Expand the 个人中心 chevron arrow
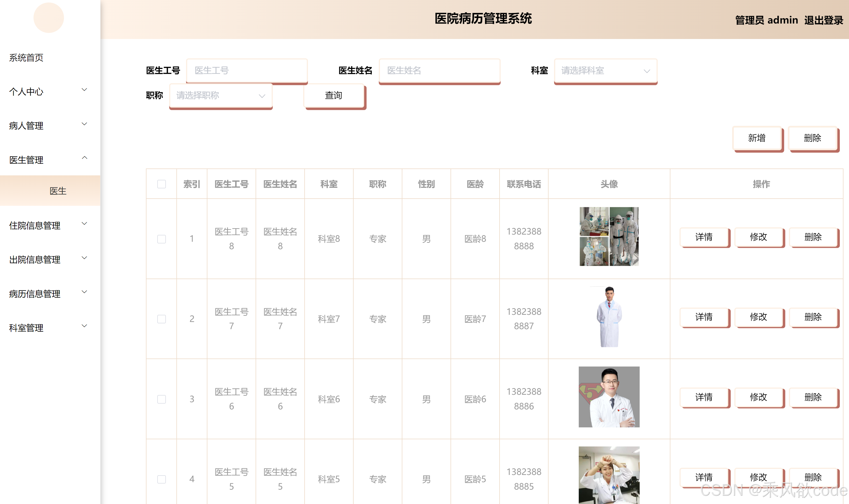The width and height of the screenshot is (849, 504). click(84, 90)
